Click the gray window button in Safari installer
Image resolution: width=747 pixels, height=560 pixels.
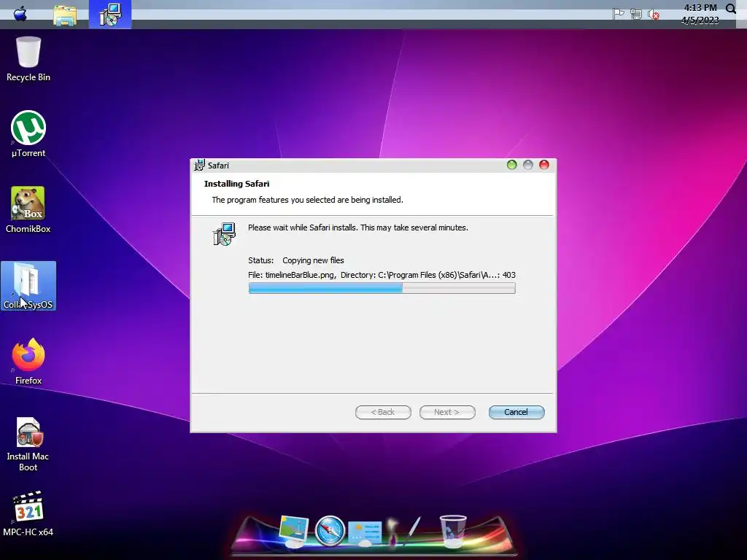coord(528,165)
